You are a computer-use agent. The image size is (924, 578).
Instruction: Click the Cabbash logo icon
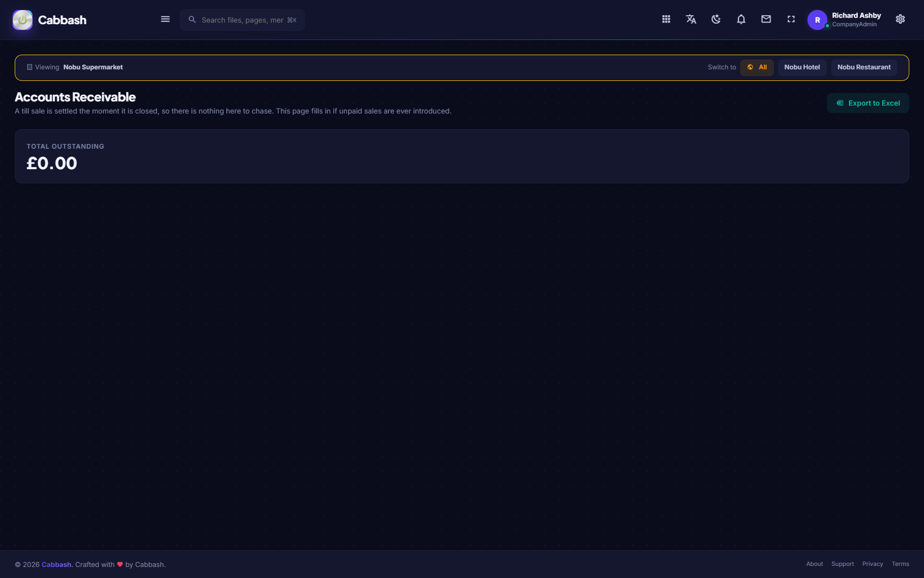[x=23, y=20]
